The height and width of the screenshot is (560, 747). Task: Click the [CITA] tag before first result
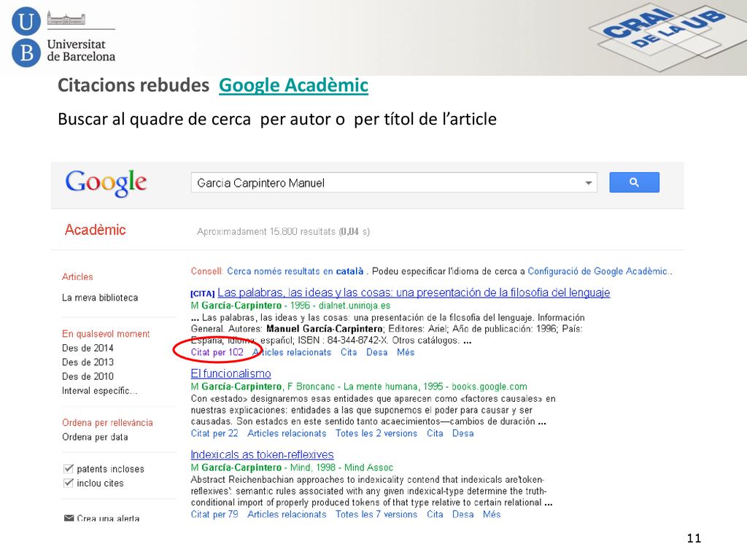(203, 294)
